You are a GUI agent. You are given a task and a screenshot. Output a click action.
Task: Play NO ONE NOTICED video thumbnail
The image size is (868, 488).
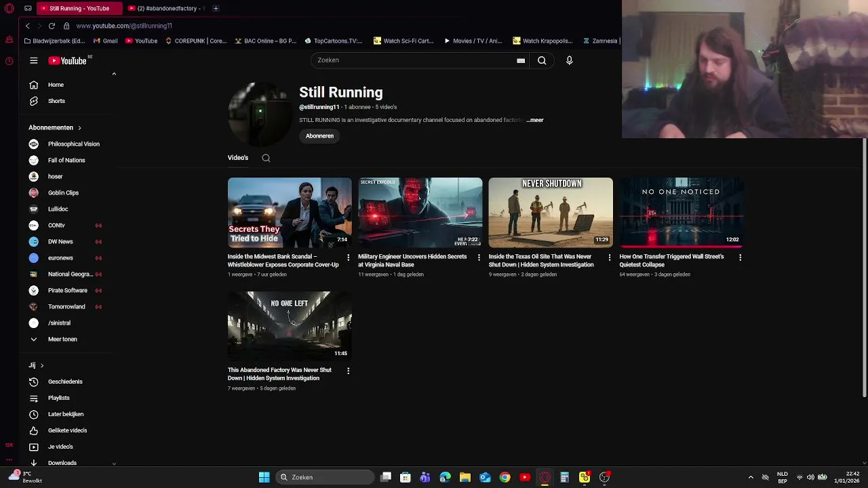coord(681,212)
